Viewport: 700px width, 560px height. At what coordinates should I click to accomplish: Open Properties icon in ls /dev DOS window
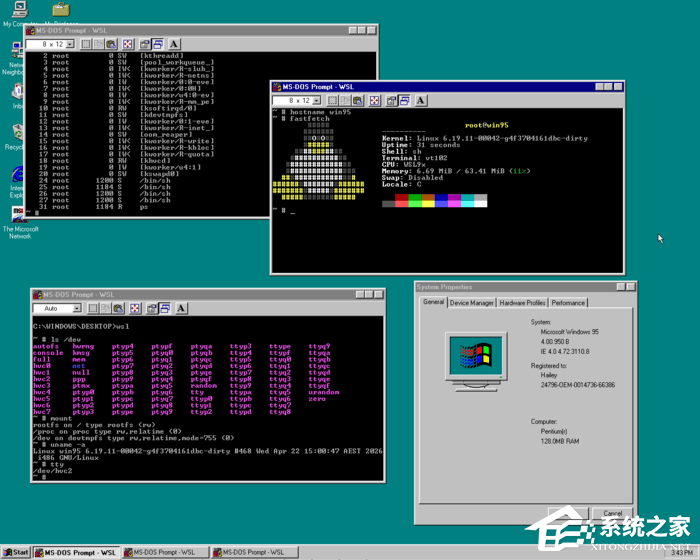point(152,308)
